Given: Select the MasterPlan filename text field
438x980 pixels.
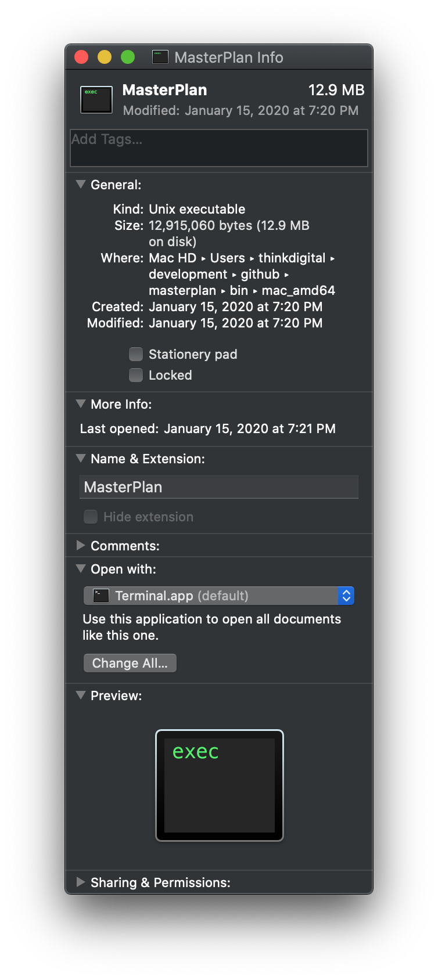Looking at the screenshot, I should [219, 487].
